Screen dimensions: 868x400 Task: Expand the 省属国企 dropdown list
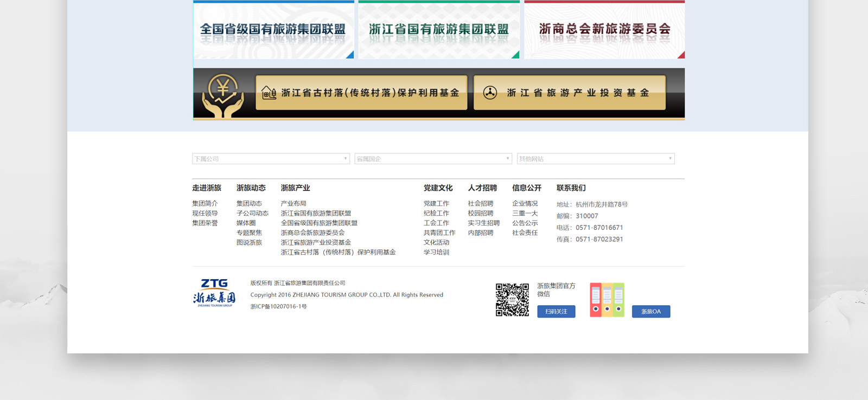433,159
